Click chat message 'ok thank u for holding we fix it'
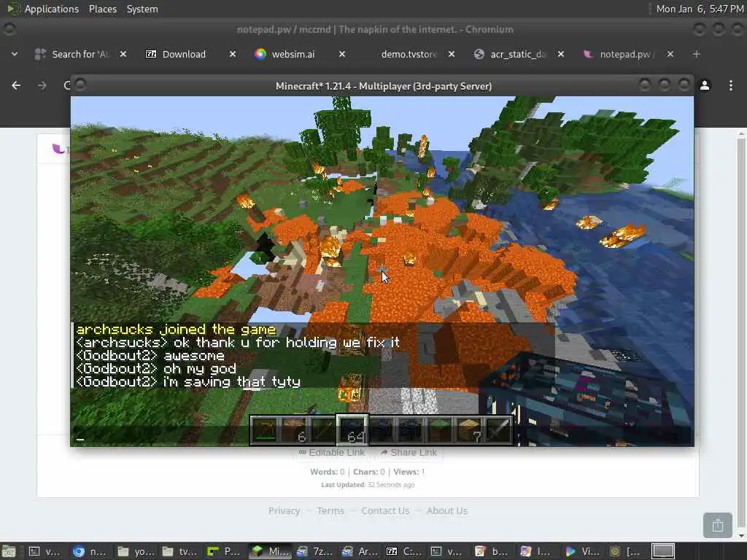The image size is (747, 560). pyautogui.click(x=287, y=343)
